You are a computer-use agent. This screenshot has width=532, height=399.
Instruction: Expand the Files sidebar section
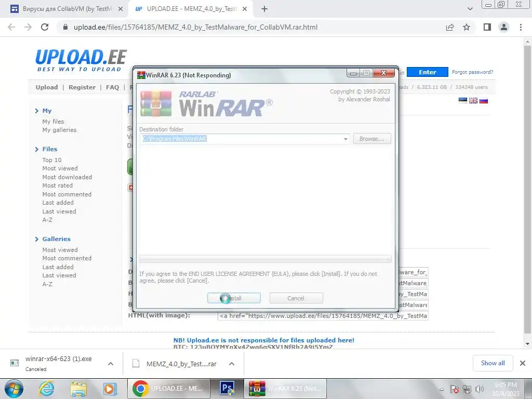46,149
